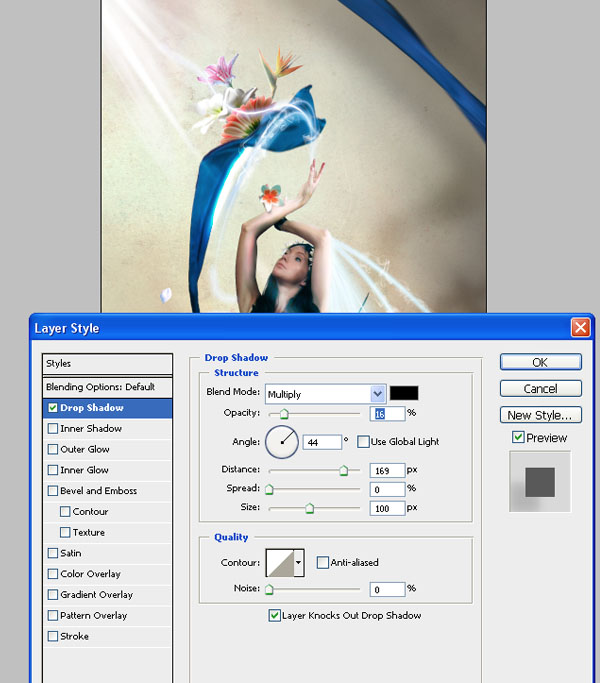Image resolution: width=600 pixels, height=683 pixels.
Task: Click the New Style... button
Action: pyautogui.click(x=541, y=415)
